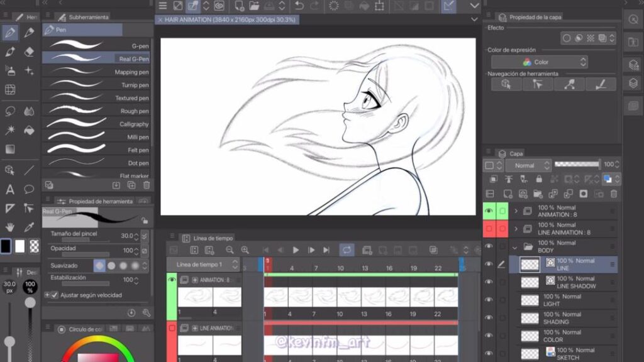This screenshot has height=362, width=644.
Task: Hide the BODY folder layer
Action: tap(489, 246)
